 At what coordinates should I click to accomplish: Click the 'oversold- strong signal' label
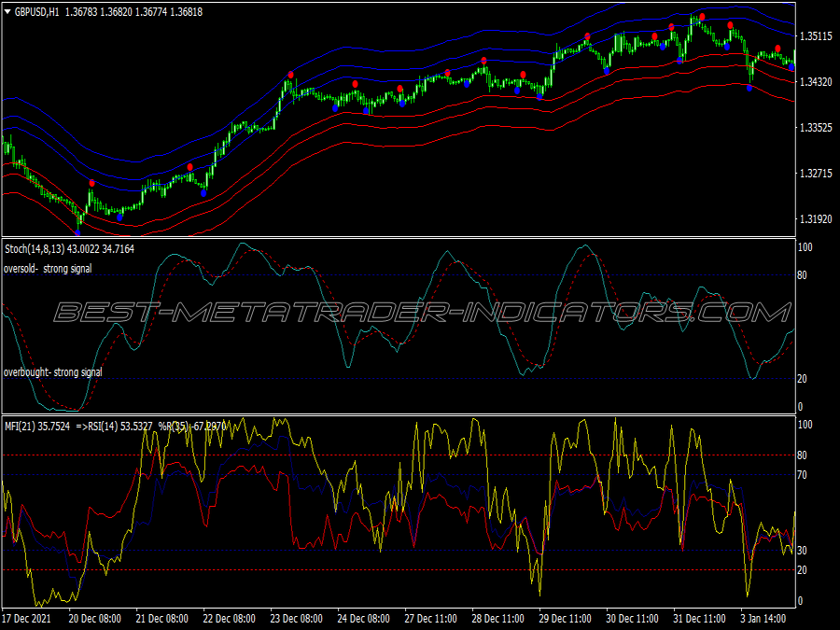48,269
